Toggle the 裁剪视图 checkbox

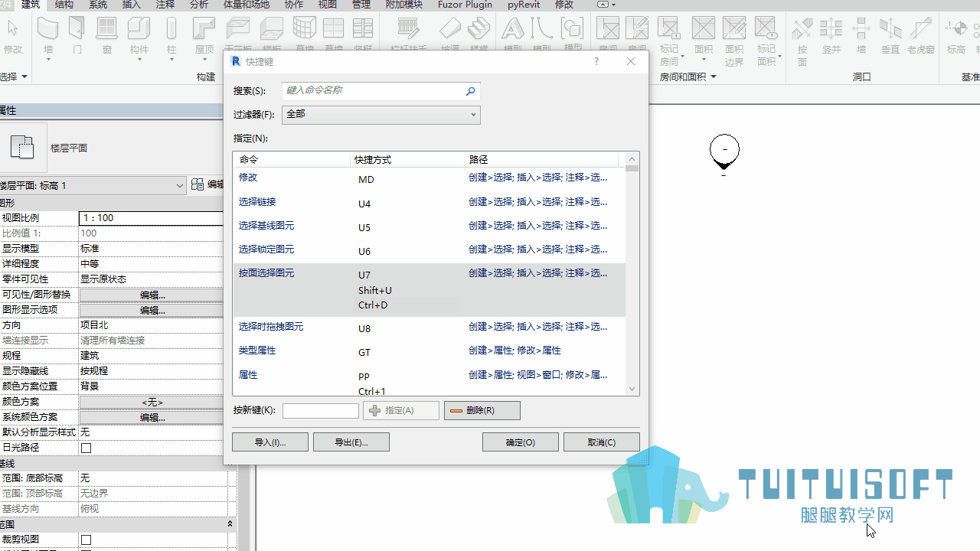[x=87, y=540]
